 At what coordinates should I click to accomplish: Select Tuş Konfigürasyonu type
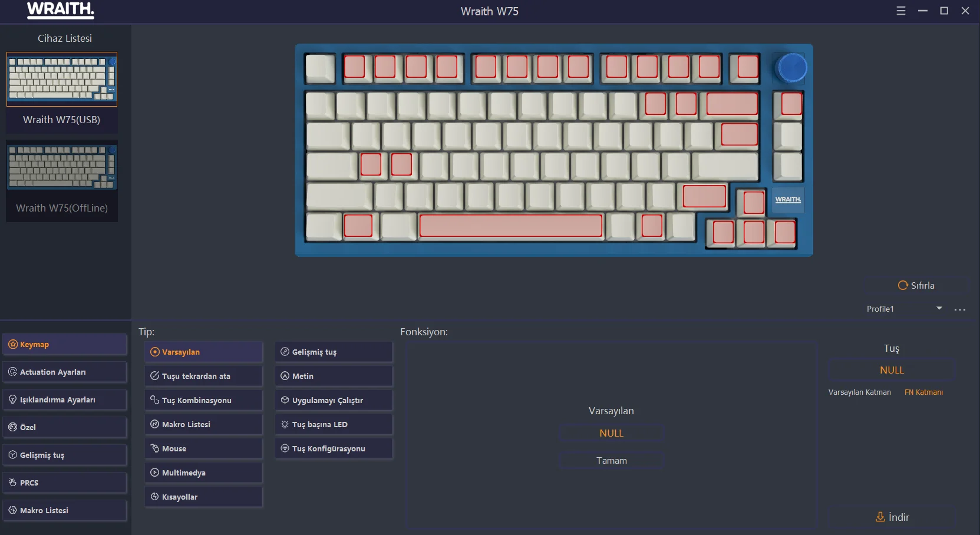(334, 448)
